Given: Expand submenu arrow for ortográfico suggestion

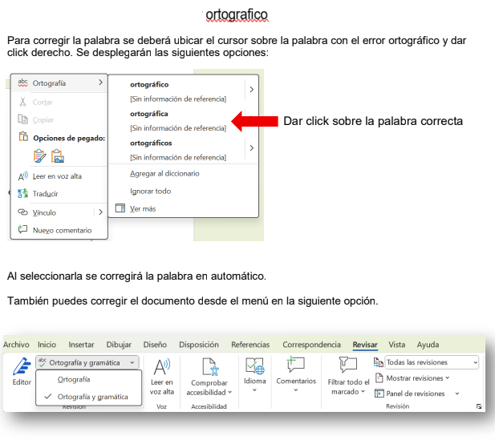Looking at the screenshot, I should point(252,90).
